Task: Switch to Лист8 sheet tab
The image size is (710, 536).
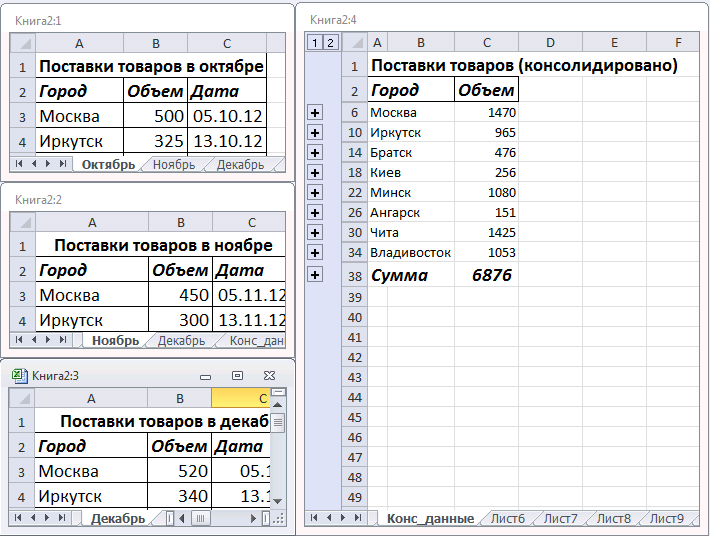Action: [x=614, y=518]
